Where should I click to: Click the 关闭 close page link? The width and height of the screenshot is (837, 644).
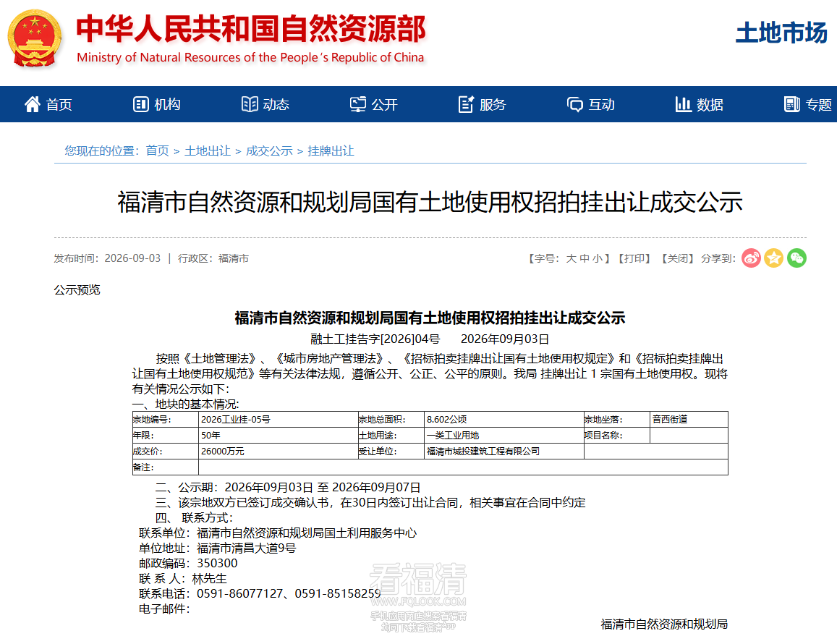click(677, 258)
